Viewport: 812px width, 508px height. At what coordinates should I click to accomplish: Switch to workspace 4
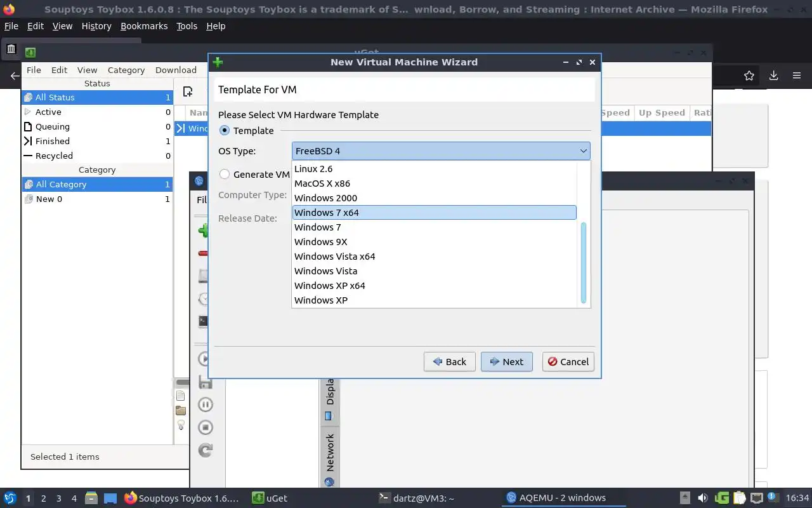click(74, 498)
